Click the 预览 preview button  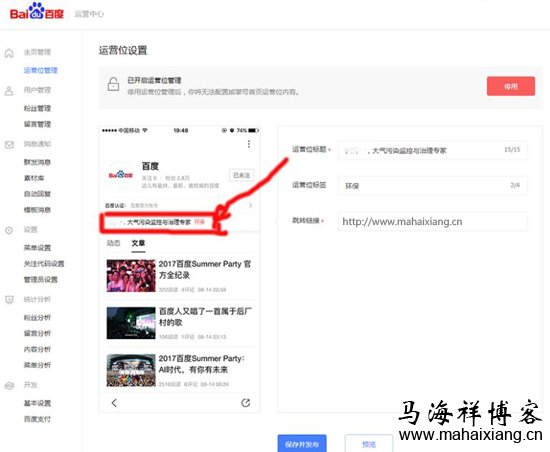369,444
